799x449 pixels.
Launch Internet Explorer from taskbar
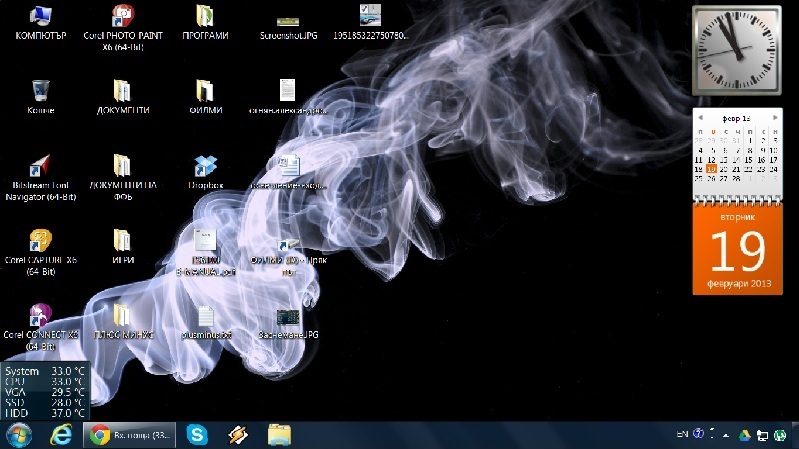pos(62,434)
